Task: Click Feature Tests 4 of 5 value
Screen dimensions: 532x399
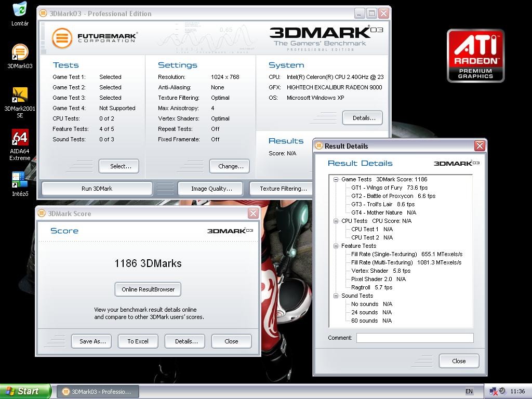Action: (x=107, y=129)
